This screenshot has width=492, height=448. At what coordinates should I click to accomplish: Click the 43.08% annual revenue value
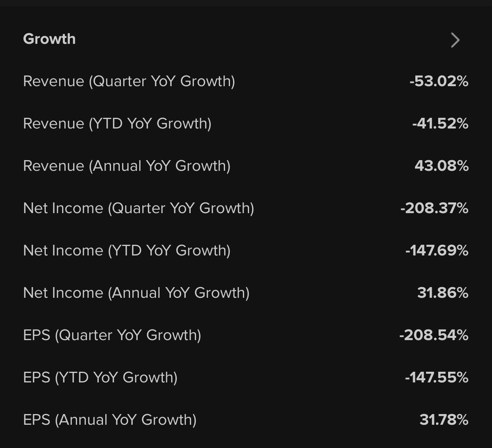441,166
